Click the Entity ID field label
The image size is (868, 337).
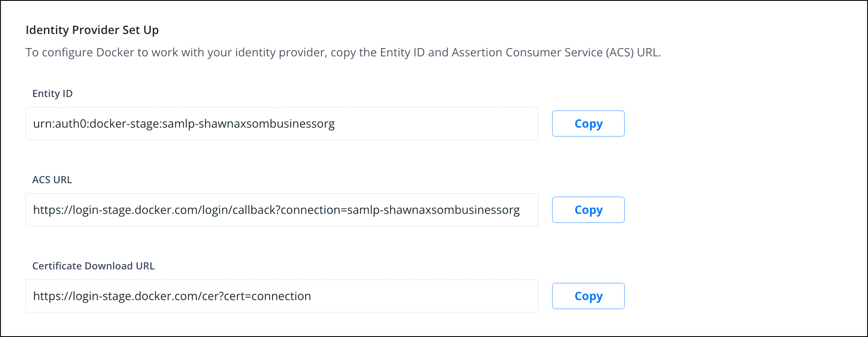pyautogui.click(x=52, y=94)
